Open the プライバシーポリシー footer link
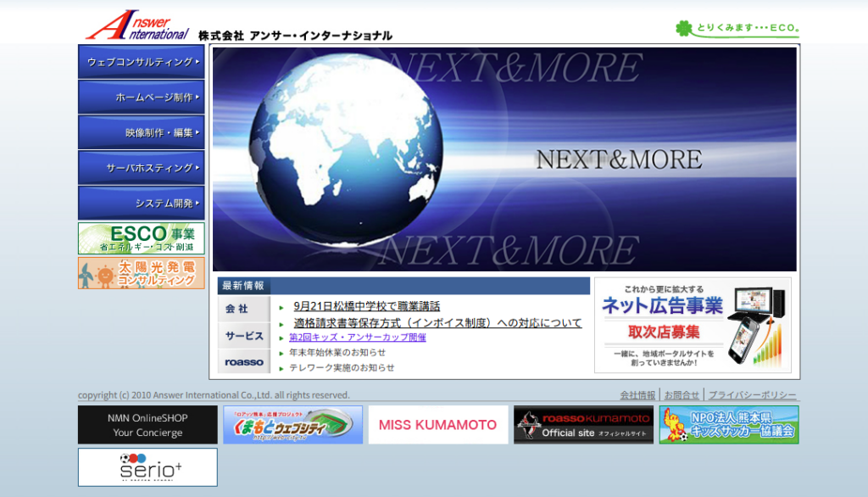 point(752,395)
